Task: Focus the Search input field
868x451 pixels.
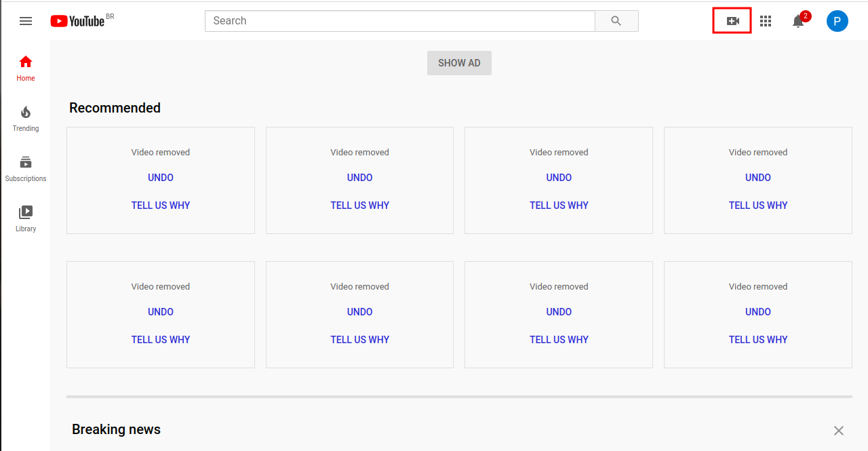Action: tap(399, 21)
